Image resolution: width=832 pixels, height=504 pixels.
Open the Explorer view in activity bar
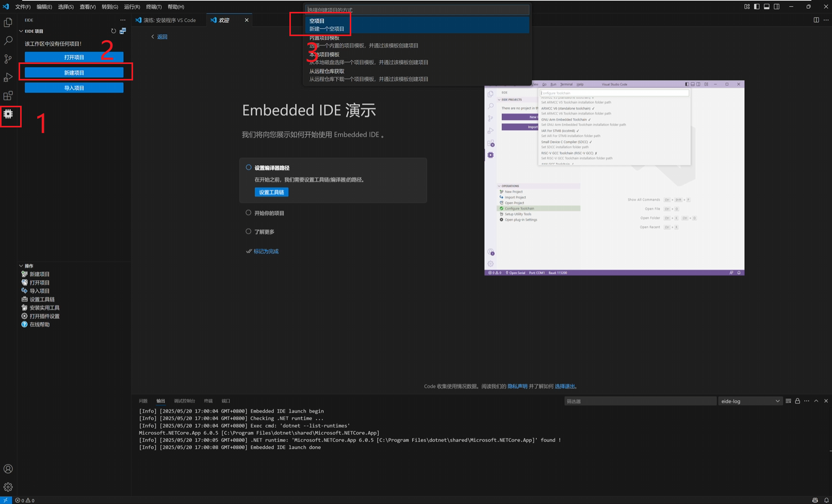click(x=8, y=22)
